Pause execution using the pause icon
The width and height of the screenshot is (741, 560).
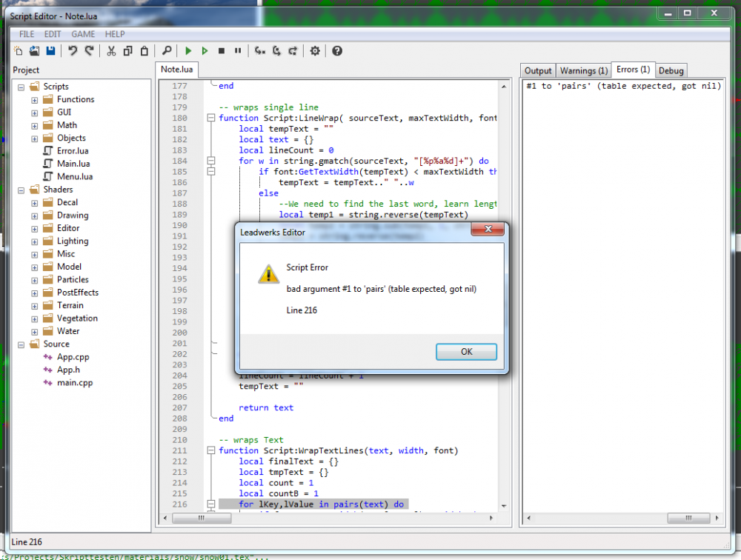[x=237, y=51]
